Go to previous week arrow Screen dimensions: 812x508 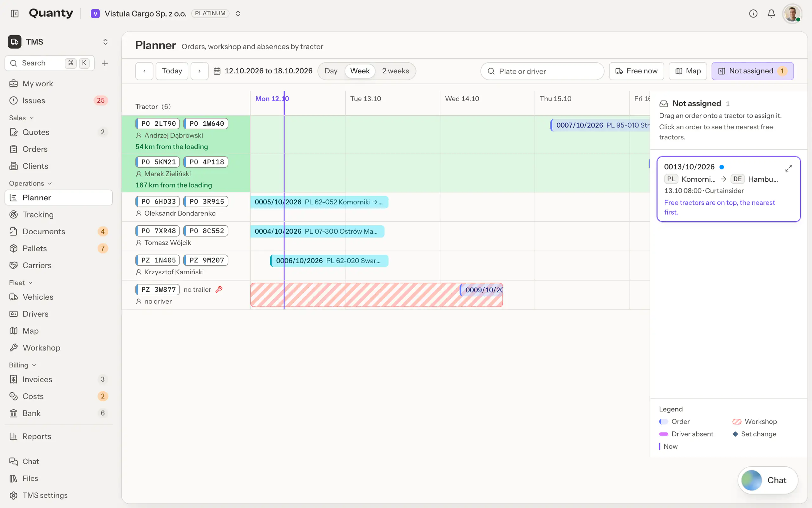144,71
